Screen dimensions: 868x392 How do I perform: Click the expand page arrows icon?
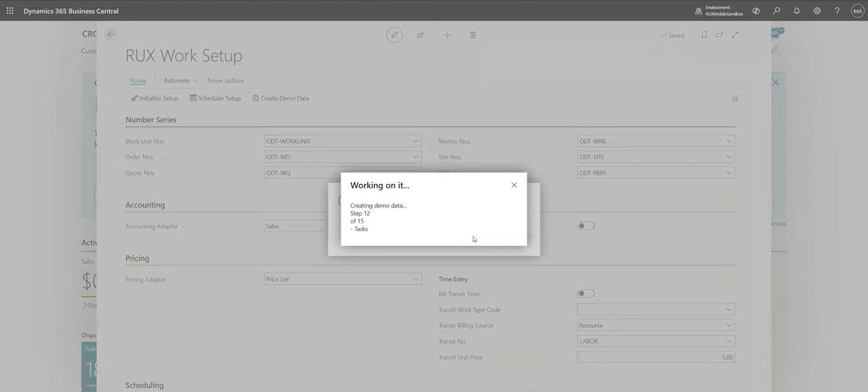(735, 35)
